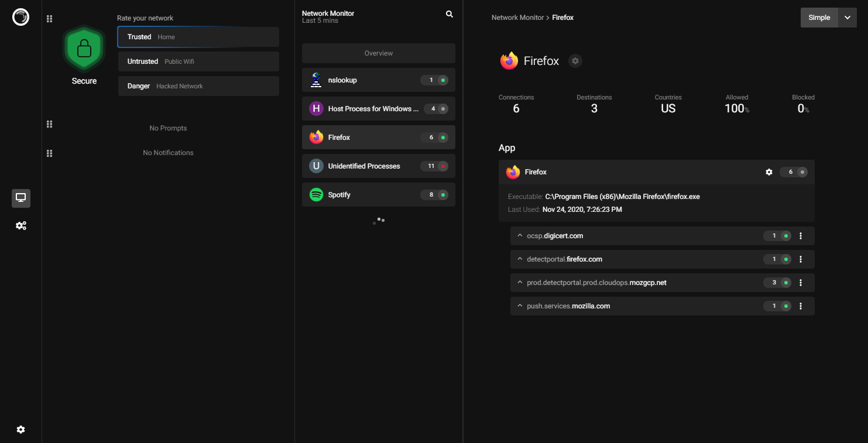Click the purple H Host Process icon

pyautogui.click(x=316, y=109)
